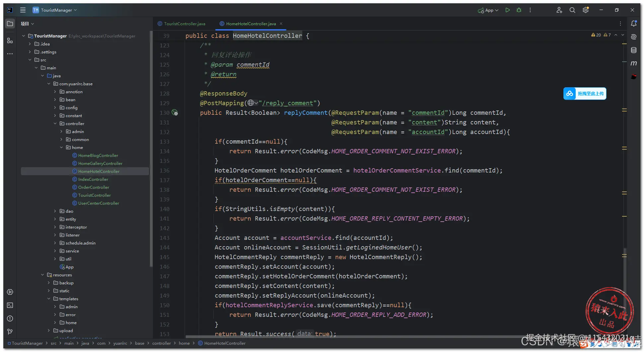Screen dimensions: 644x352
Task: Go to next highlighted error
Action: click(623, 35)
